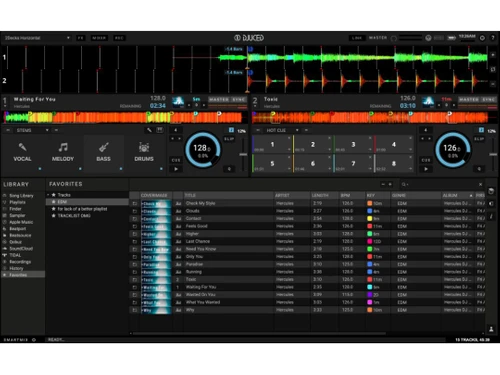Screen dimensions: 500x375
Task: Click the user icon at library bottom right
Action: [x=491, y=329]
